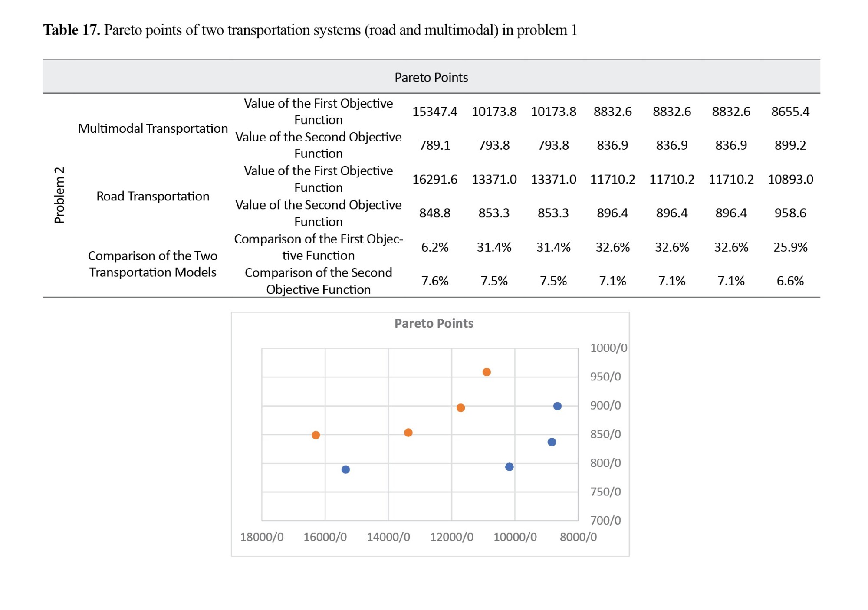The image size is (868, 610).
Task: Click the blue point near 10173.8
Action: (x=510, y=467)
